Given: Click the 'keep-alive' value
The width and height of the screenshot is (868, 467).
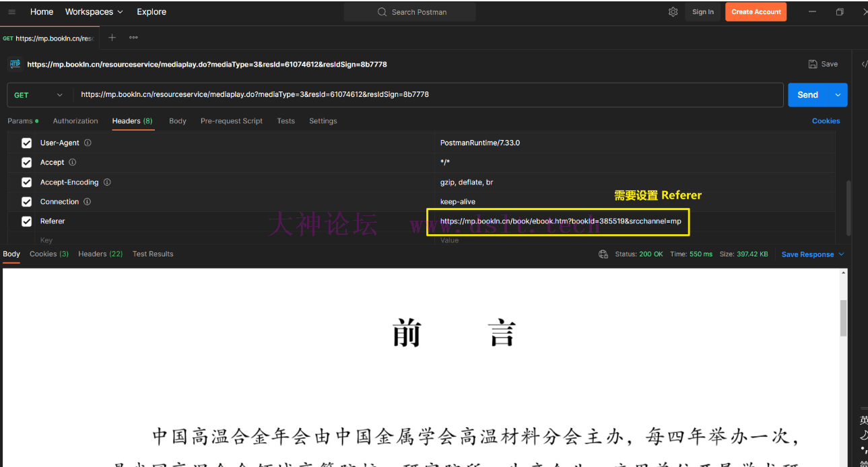Looking at the screenshot, I should (x=457, y=202).
